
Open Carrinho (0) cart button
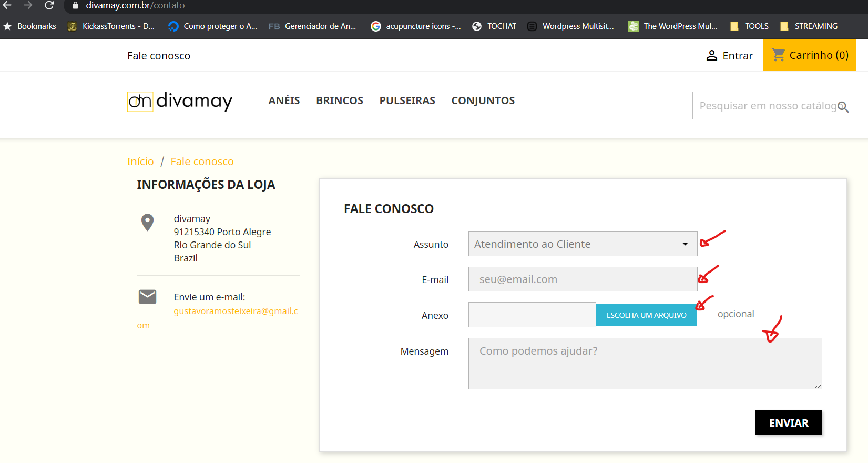[810, 55]
